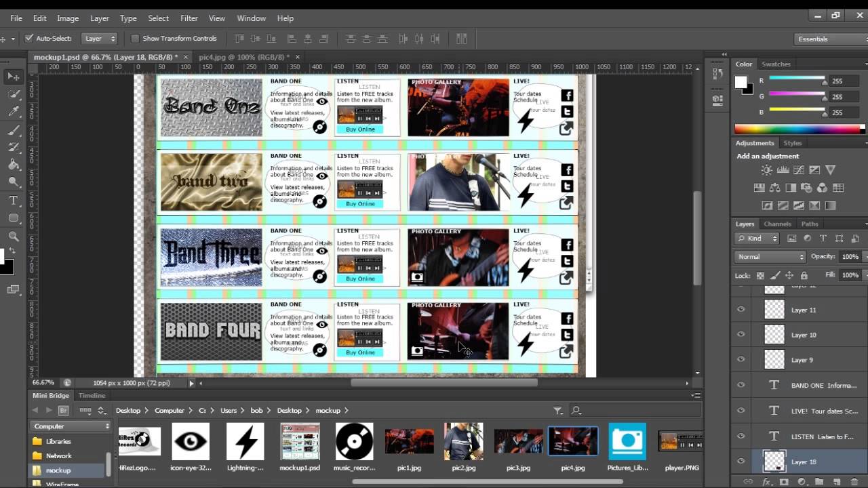Viewport: 868px width, 488px height.
Task: Select the Rounded Rectangle shape tool
Action: [14, 218]
